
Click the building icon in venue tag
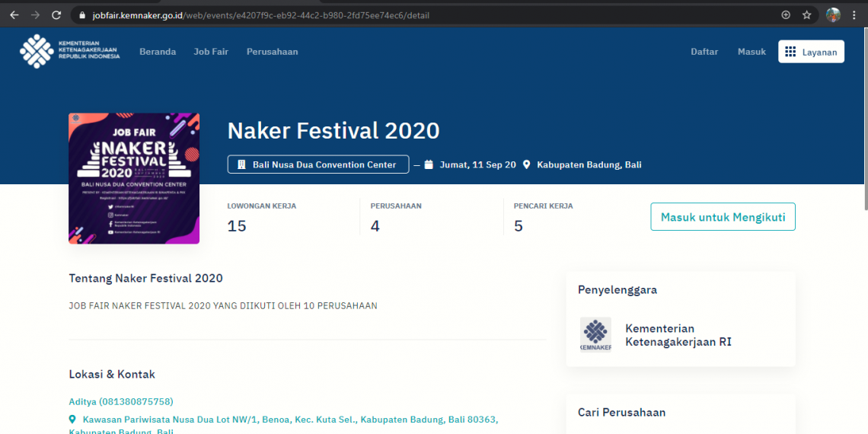click(241, 164)
